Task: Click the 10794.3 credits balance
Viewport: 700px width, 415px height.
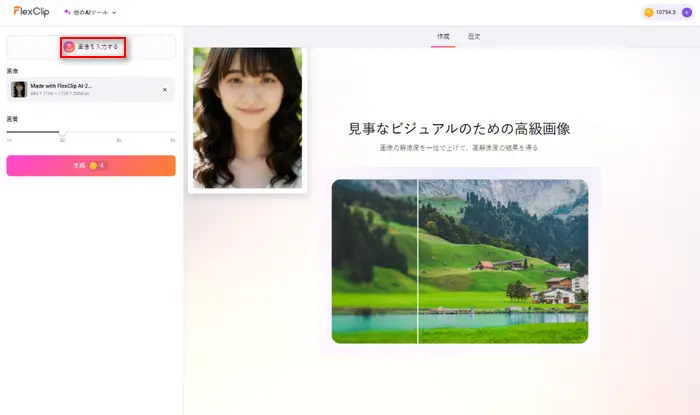Action: point(666,12)
